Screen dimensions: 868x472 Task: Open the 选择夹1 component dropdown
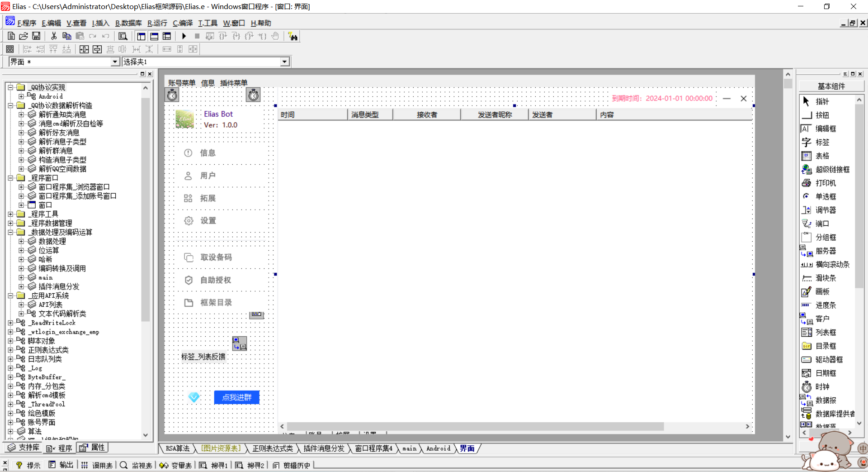(284, 62)
